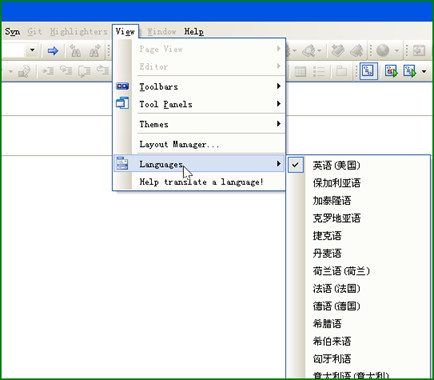Click the Find Next binoculars icon

94,51
